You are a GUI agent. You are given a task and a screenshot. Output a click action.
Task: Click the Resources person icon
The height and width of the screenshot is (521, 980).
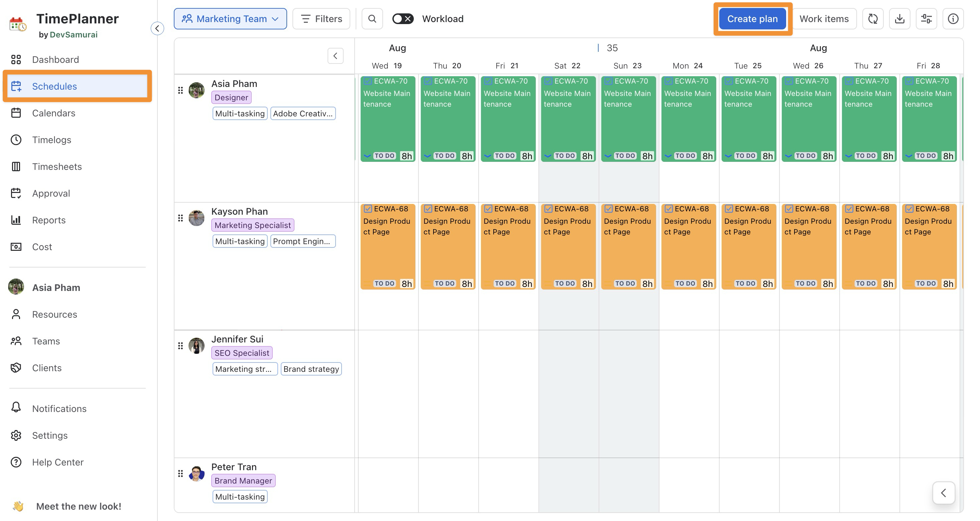click(x=16, y=314)
